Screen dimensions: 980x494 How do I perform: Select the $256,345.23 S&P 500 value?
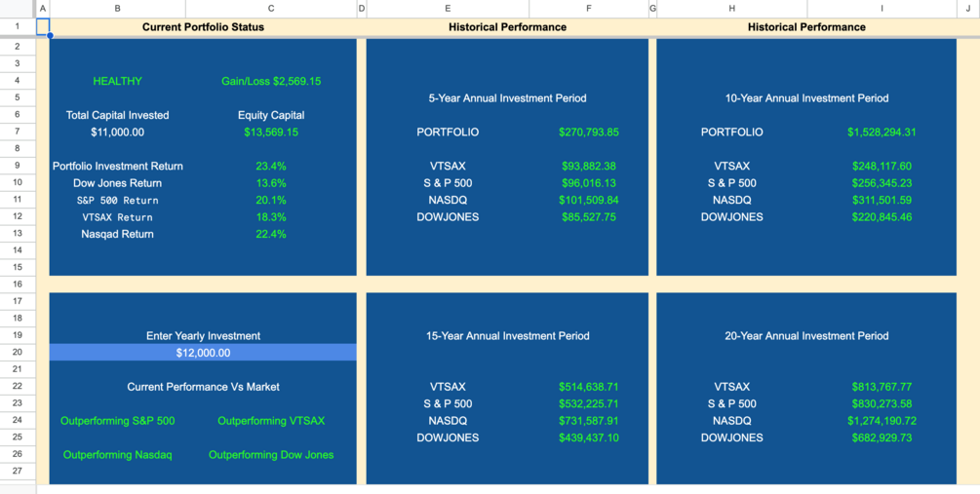pos(882,183)
